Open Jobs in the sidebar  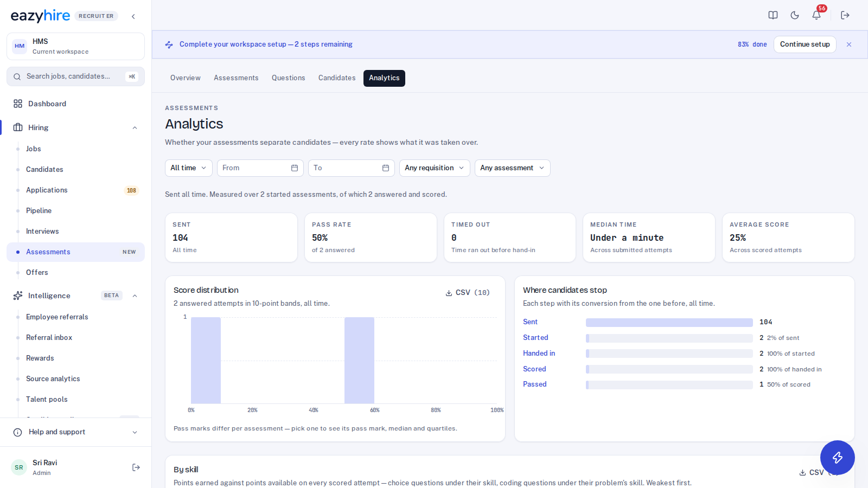click(x=75, y=149)
